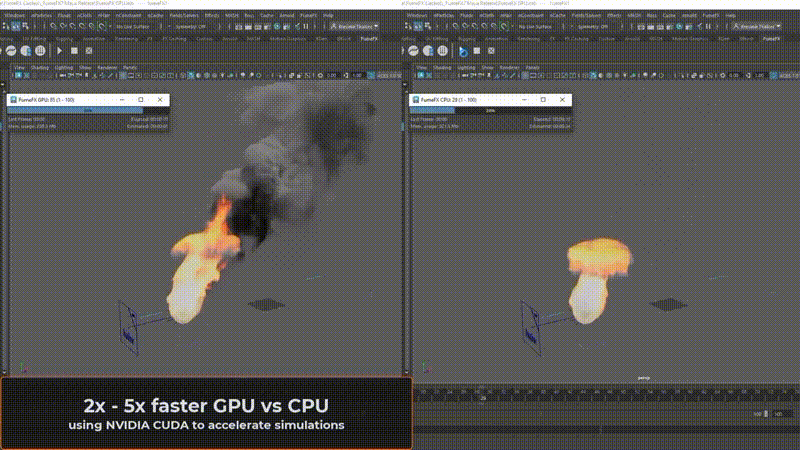This screenshot has height=450, width=800.
Task: Expand snap options arrow in left window
Action: [x=110, y=26]
